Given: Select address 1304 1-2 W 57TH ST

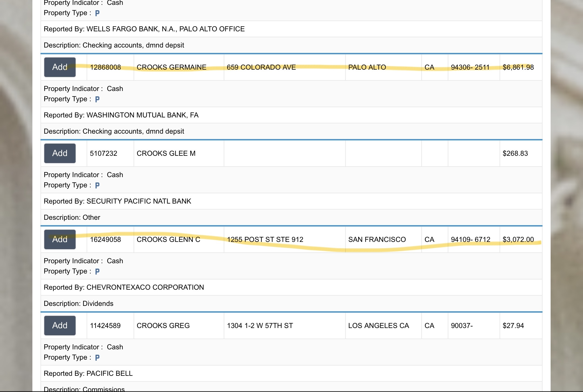Looking at the screenshot, I should click(x=260, y=326).
